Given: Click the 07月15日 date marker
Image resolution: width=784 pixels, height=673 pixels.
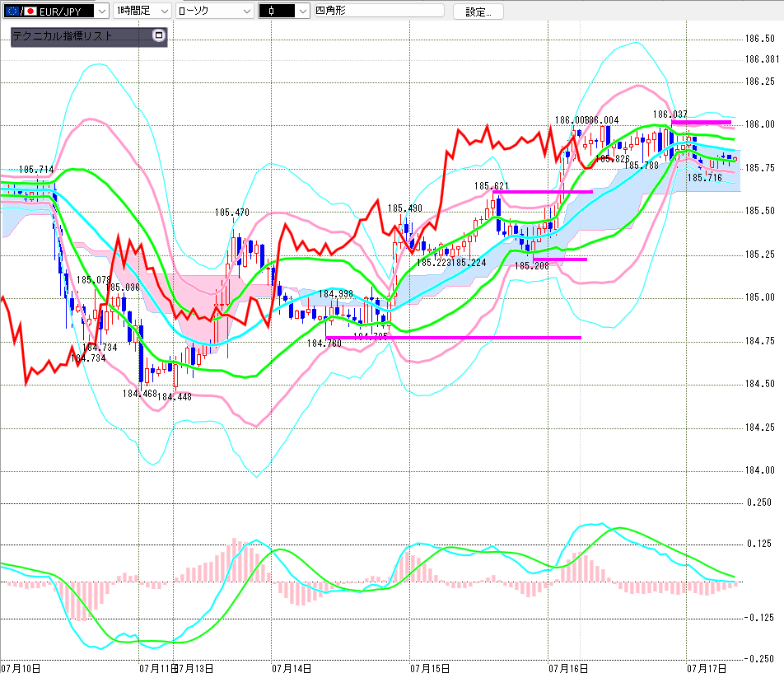Looking at the screenshot, I should (x=430, y=668).
